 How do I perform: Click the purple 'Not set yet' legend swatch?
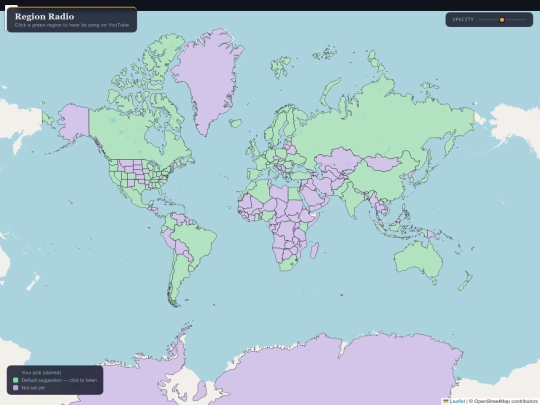click(15, 388)
